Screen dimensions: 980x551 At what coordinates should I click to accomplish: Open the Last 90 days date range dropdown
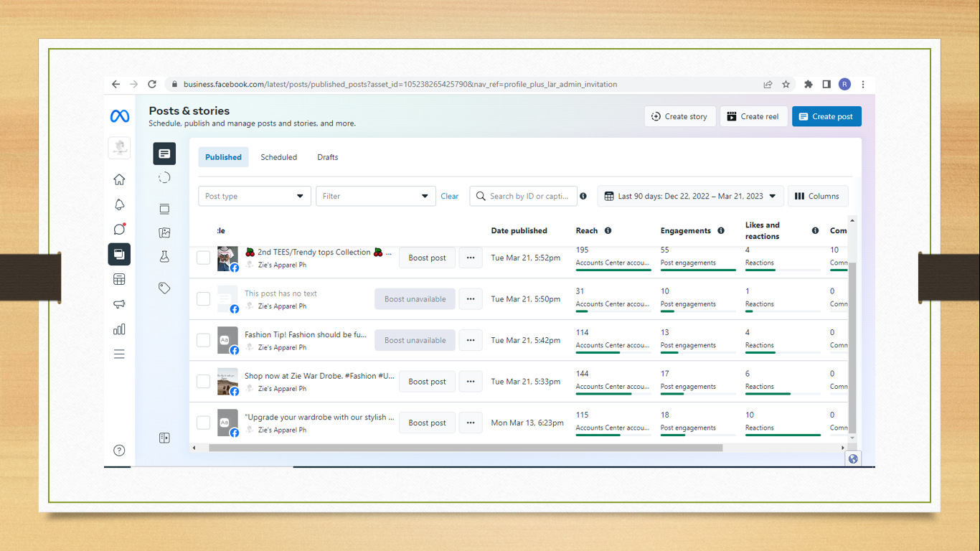[x=690, y=196]
